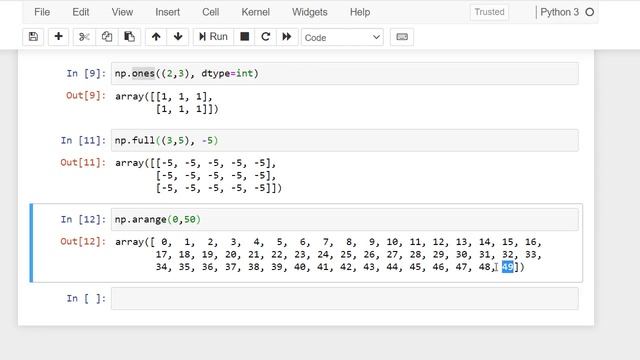The height and width of the screenshot is (360, 640).
Task: Open the Cell menu
Action: [211, 12]
